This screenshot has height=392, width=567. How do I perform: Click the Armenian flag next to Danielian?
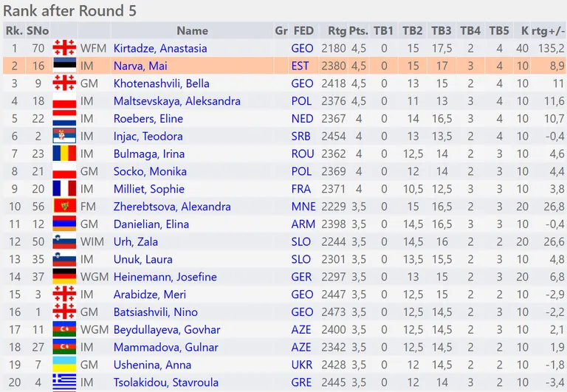coord(64,224)
